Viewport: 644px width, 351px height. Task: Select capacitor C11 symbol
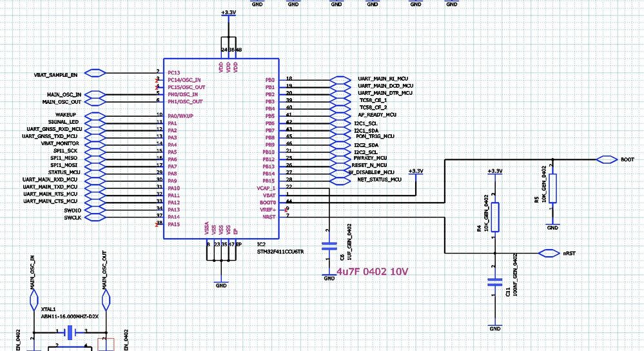tap(495, 282)
